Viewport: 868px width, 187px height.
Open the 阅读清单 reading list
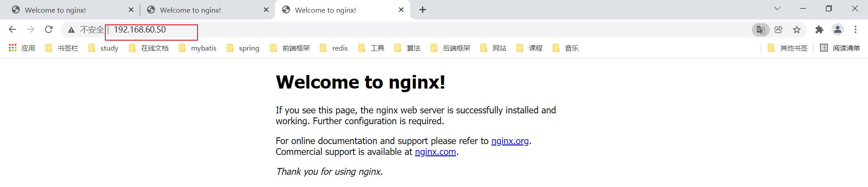(x=840, y=48)
